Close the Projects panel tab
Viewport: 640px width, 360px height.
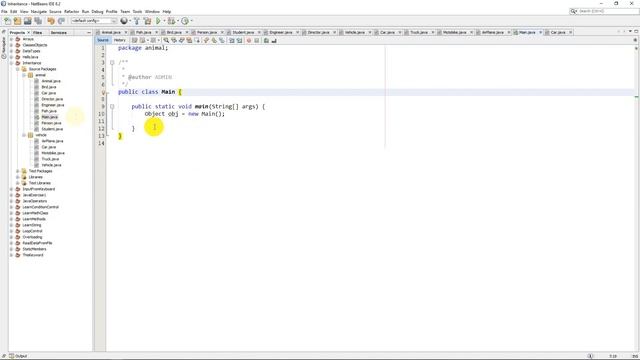[28, 32]
